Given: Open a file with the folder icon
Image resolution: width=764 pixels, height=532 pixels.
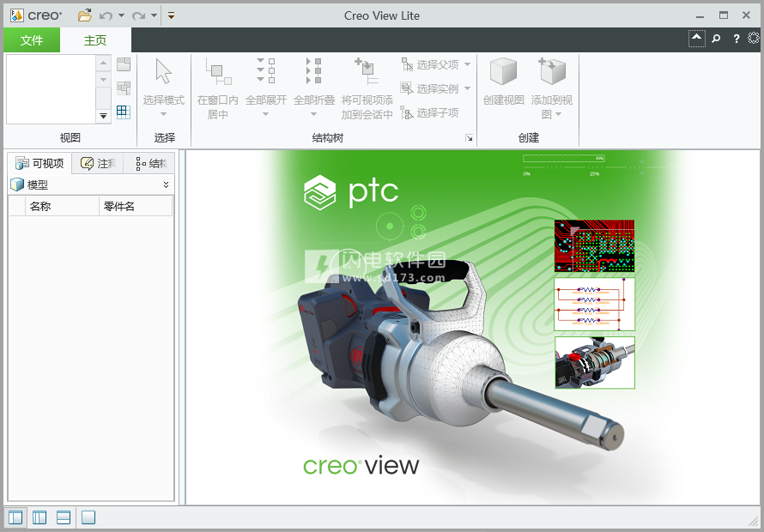Looking at the screenshot, I should coord(85,15).
